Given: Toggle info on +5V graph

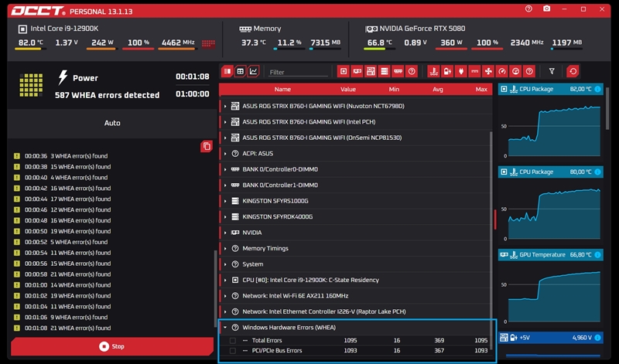Looking at the screenshot, I should pyautogui.click(x=597, y=338).
